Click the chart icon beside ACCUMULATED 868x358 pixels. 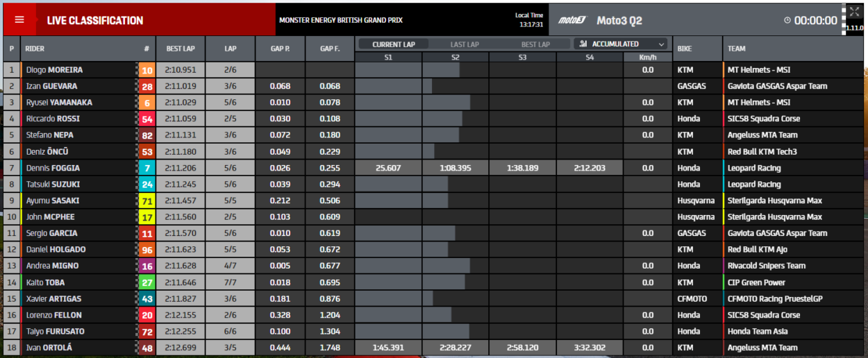pyautogui.click(x=583, y=44)
